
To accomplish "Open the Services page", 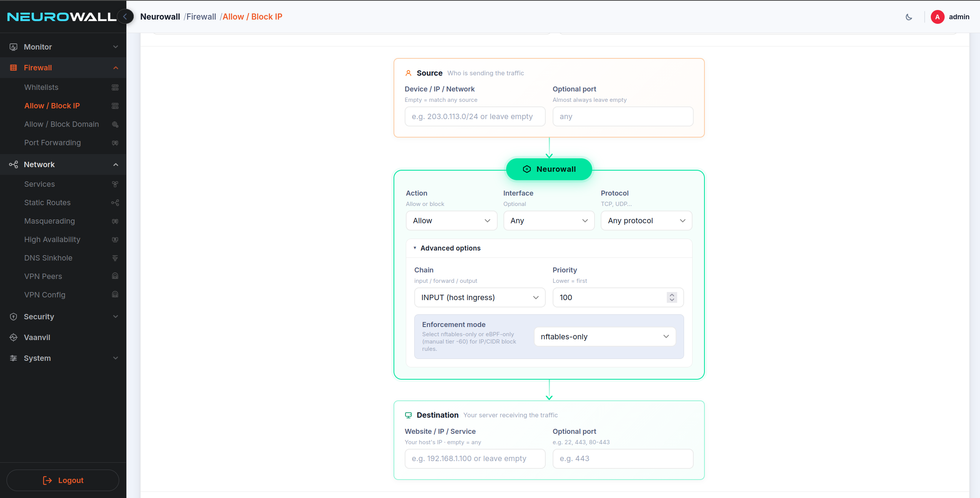I will (40, 184).
